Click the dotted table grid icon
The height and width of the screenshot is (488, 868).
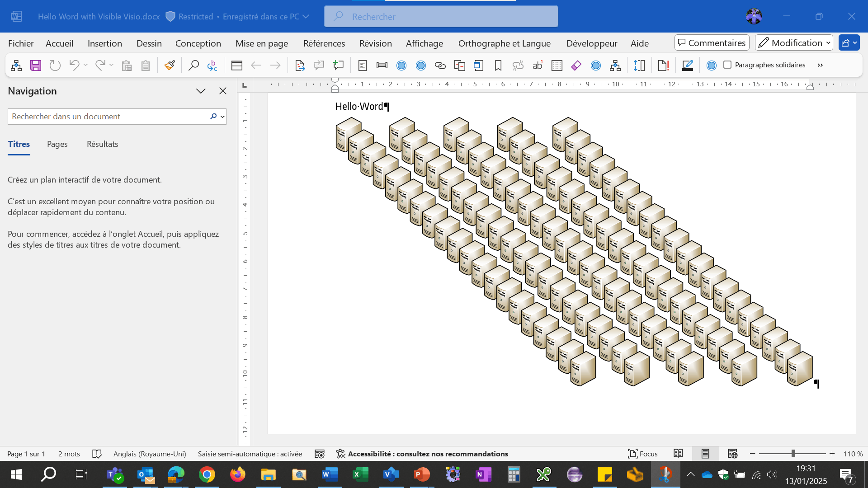(557, 66)
